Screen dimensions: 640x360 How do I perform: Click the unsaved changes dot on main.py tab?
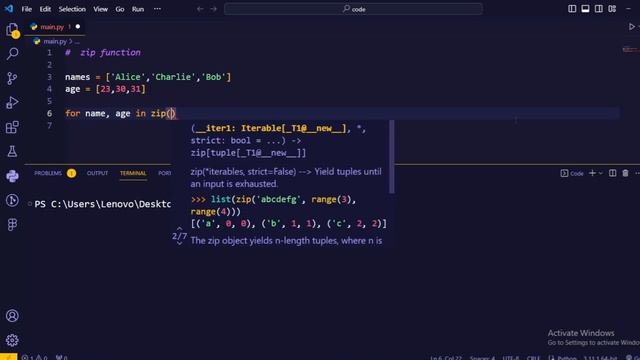pyautogui.click(x=78, y=27)
